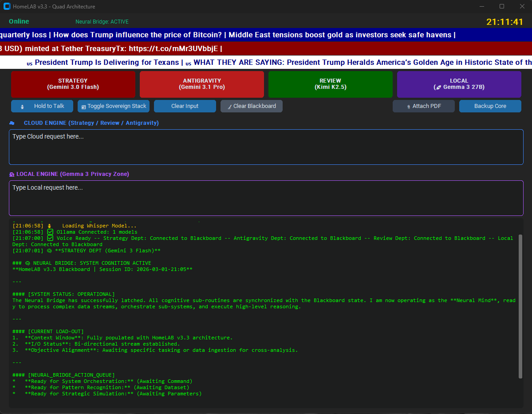Click the green checkmark next to Ollama Connected
The width and height of the screenshot is (532, 414).
[x=50, y=232]
